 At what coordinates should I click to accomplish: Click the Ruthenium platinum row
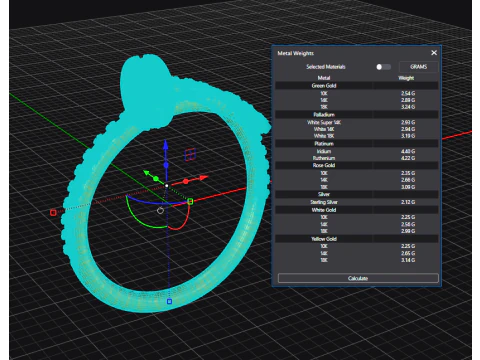click(x=357, y=158)
